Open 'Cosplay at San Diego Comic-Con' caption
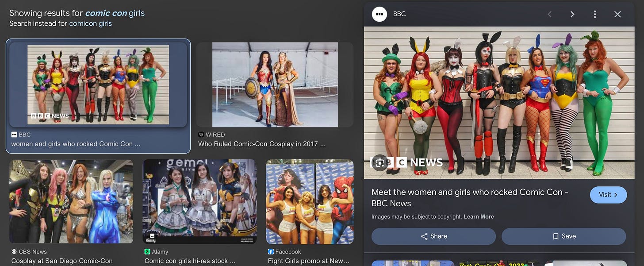644x266 pixels. [x=62, y=261]
